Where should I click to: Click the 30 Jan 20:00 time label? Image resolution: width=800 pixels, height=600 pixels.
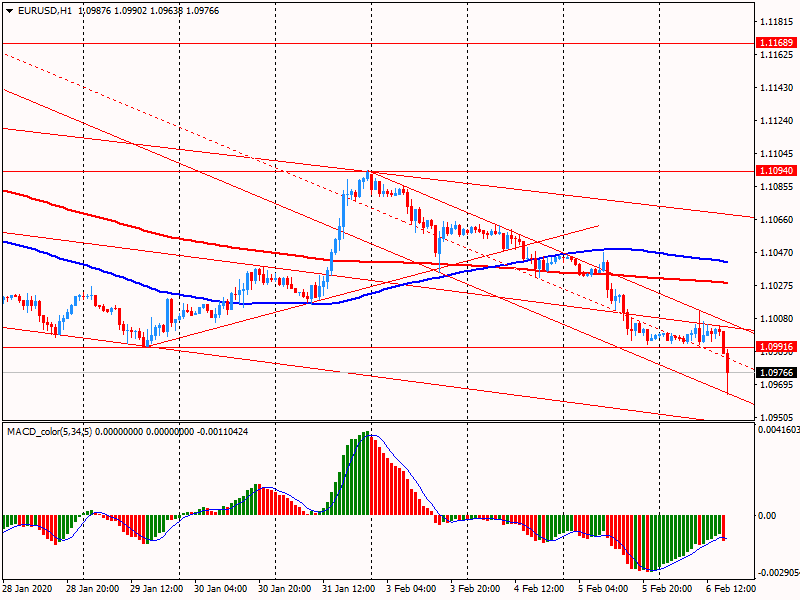(285, 589)
